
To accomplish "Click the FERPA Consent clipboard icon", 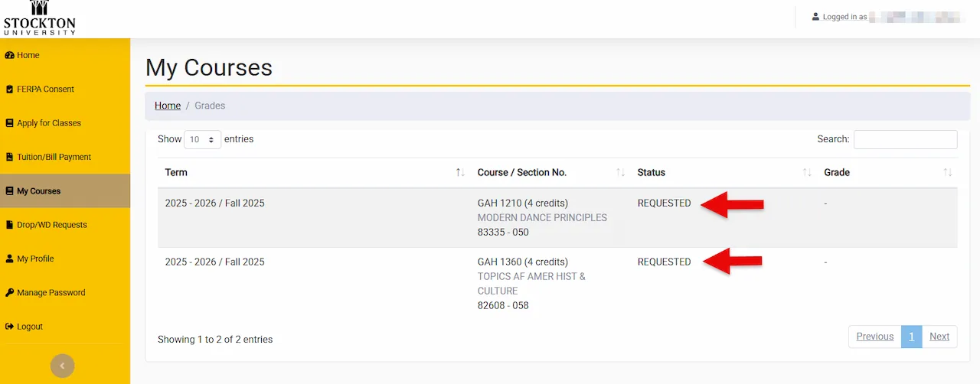I will 10,89.
